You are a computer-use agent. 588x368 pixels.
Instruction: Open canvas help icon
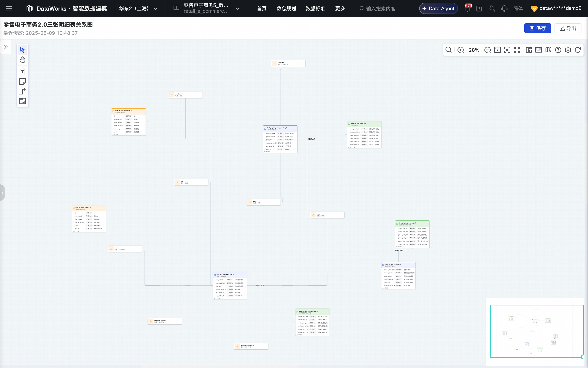(x=558, y=50)
